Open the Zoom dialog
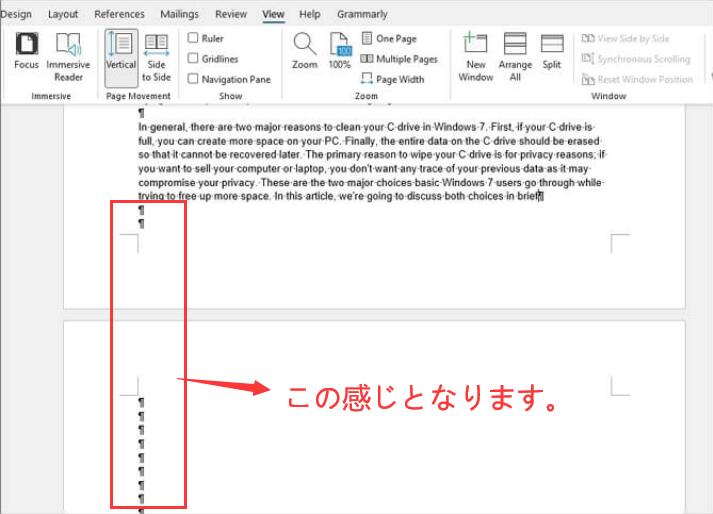Viewport: 713px width, 514px height. [x=305, y=51]
